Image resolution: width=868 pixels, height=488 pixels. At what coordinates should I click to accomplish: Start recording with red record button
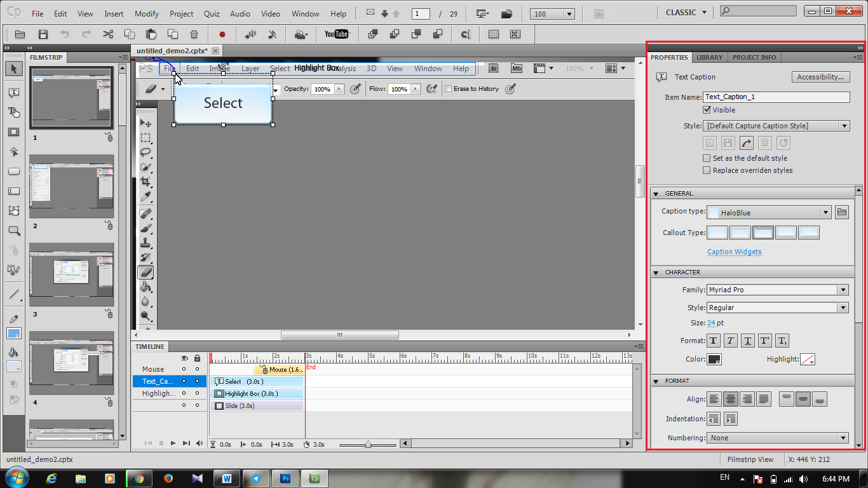[222, 34]
